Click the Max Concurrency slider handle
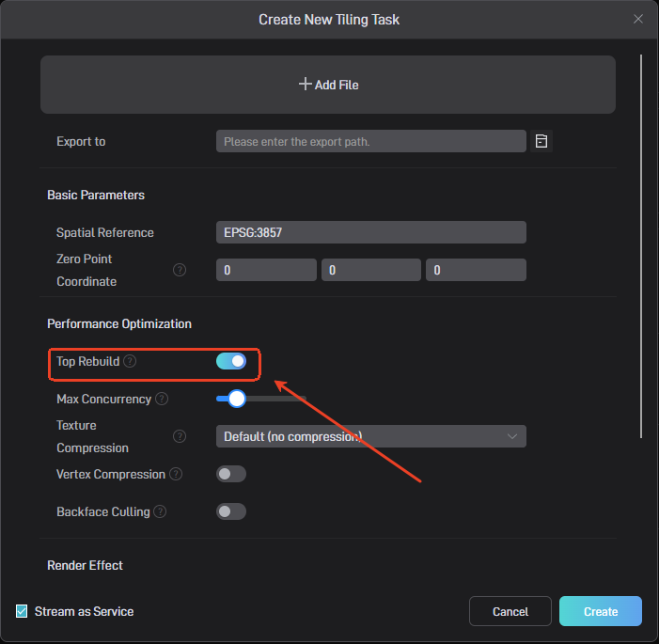Image resolution: width=659 pixels, height=644 pixels. pos(237,399)
